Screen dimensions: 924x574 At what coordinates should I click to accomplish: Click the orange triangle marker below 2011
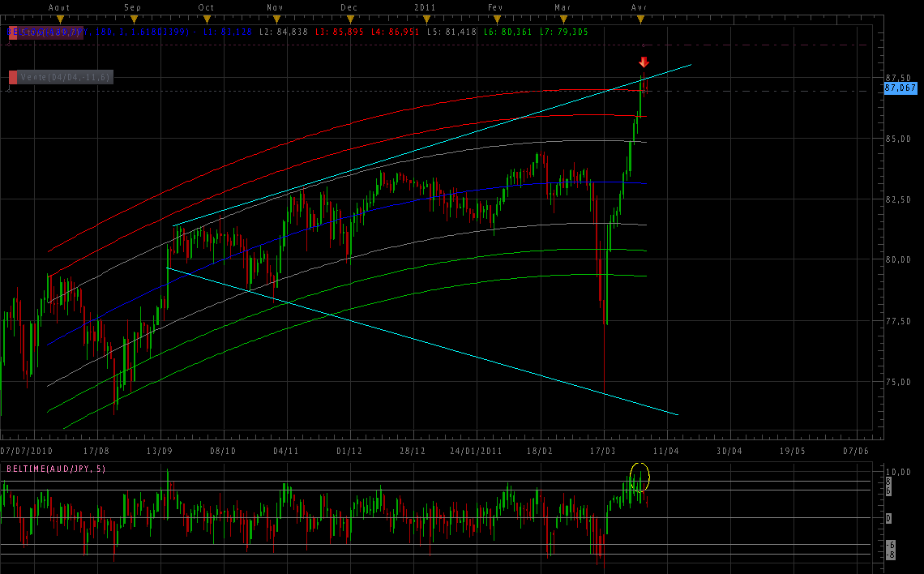click(425, 19)
